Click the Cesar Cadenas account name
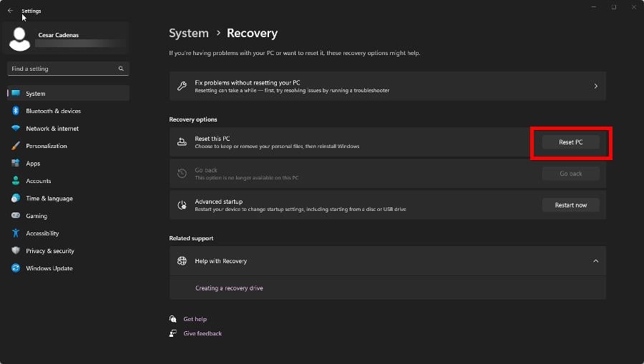 click(x=59, y=35)
